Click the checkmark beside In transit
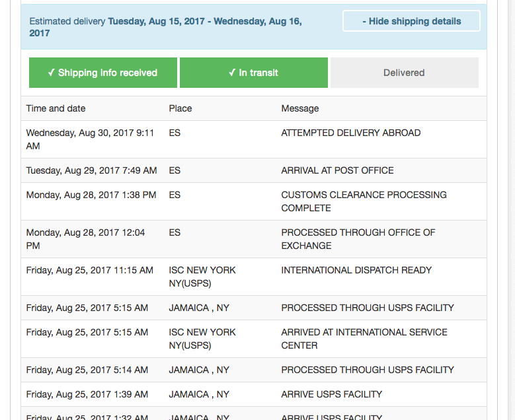 pos(232,73)
